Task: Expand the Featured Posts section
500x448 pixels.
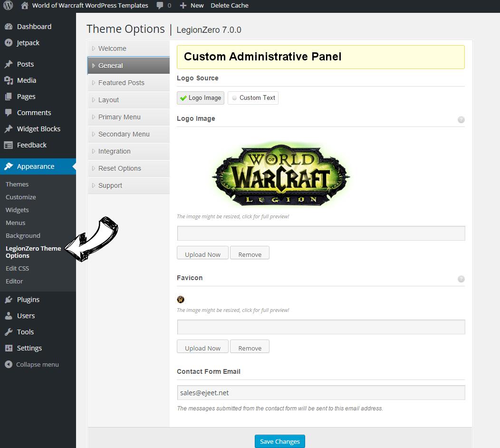Action: pos(128,83)
